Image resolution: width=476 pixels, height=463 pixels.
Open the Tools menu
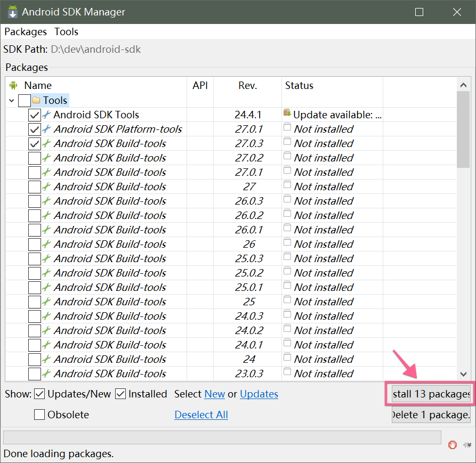pyautogui.click(x=66, y=31)
